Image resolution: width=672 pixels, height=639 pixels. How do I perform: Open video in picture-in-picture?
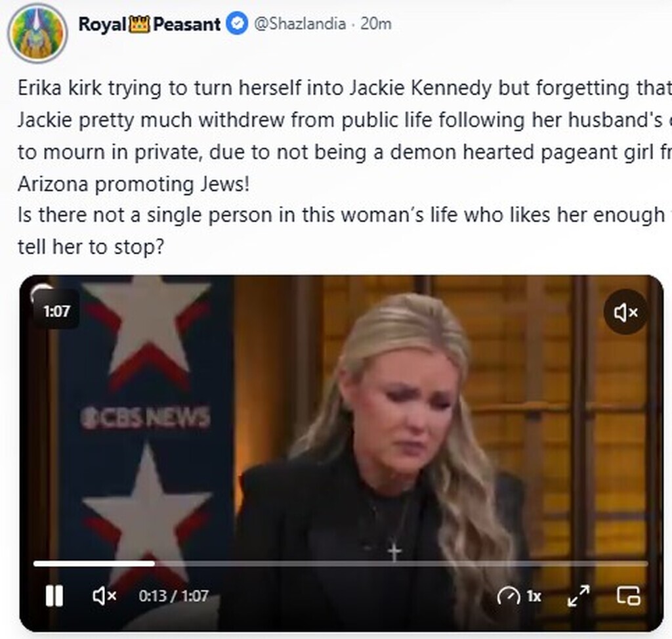click(628, 596)
